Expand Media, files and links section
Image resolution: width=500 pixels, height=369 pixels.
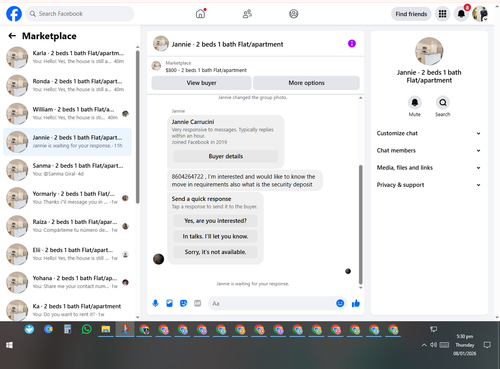tap(429, 168)
